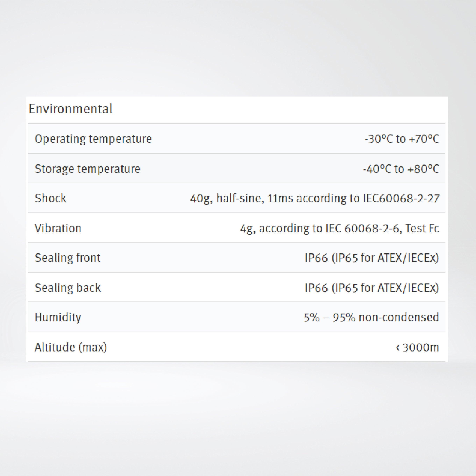Select the Vibration row label
Screen dimensions: 476x476
(x=59, y=228)
